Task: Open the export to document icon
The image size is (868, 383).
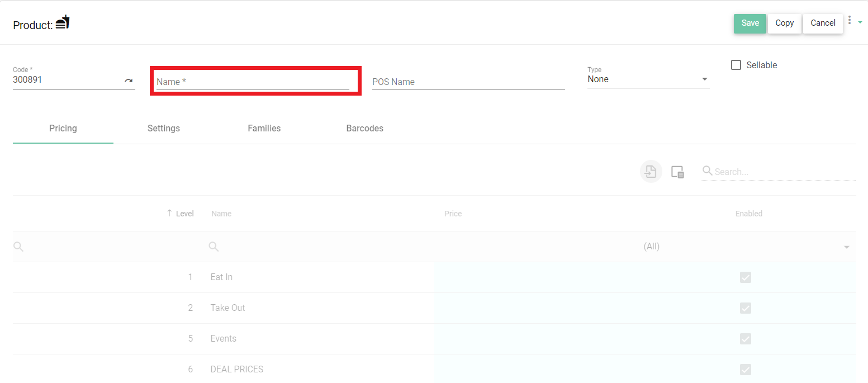Action: tap(651, 171)
